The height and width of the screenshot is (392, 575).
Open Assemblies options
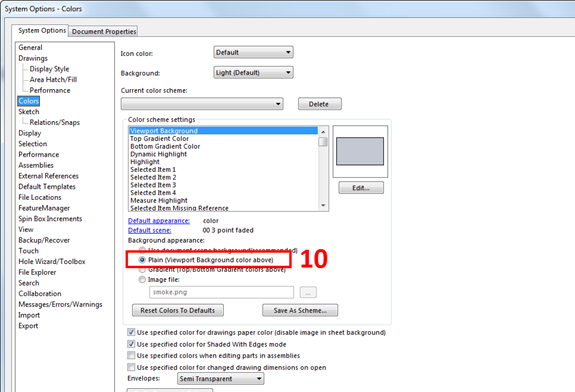[36, 165]
